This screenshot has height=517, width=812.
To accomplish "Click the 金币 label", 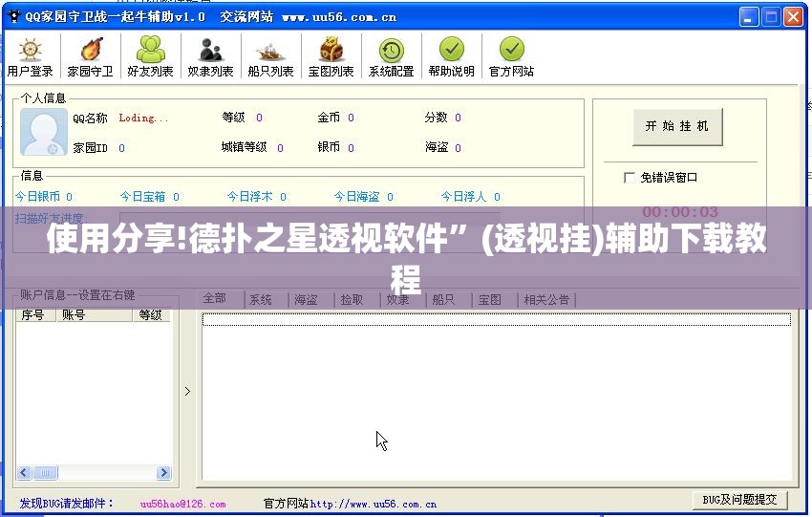I will 329,118.
